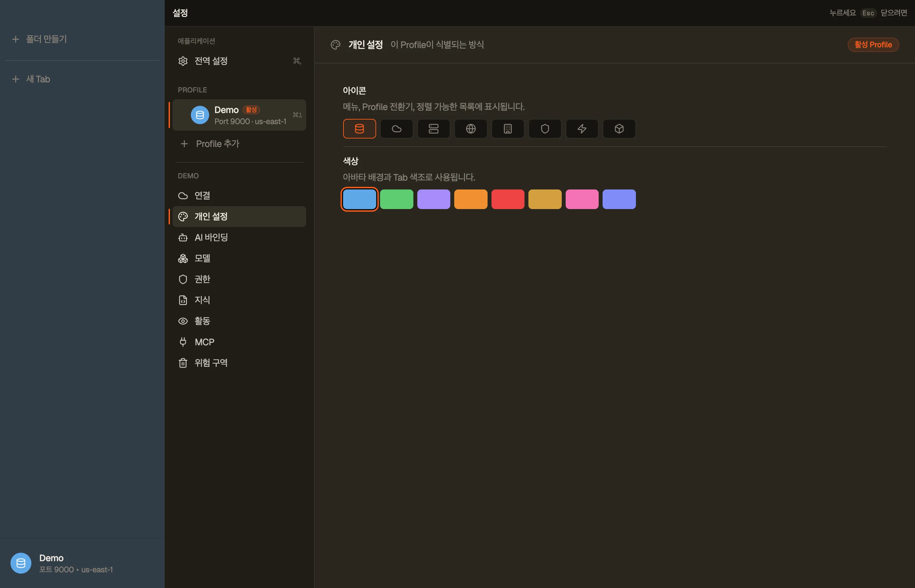Choose the indigo periwinkle color swatch

[619, 199]
